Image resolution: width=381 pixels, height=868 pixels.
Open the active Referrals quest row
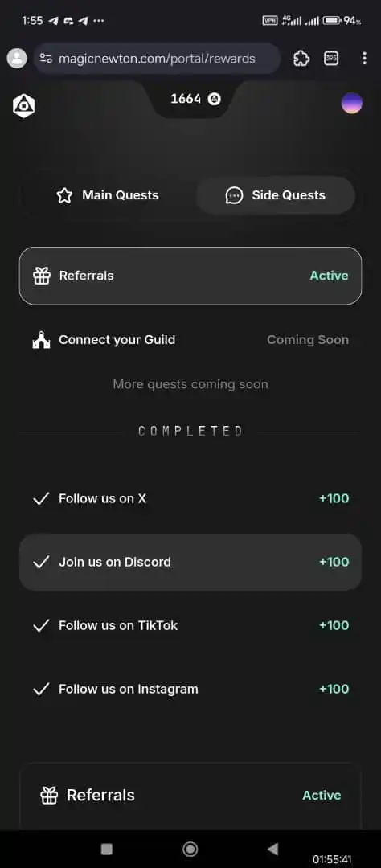[190, 276]
